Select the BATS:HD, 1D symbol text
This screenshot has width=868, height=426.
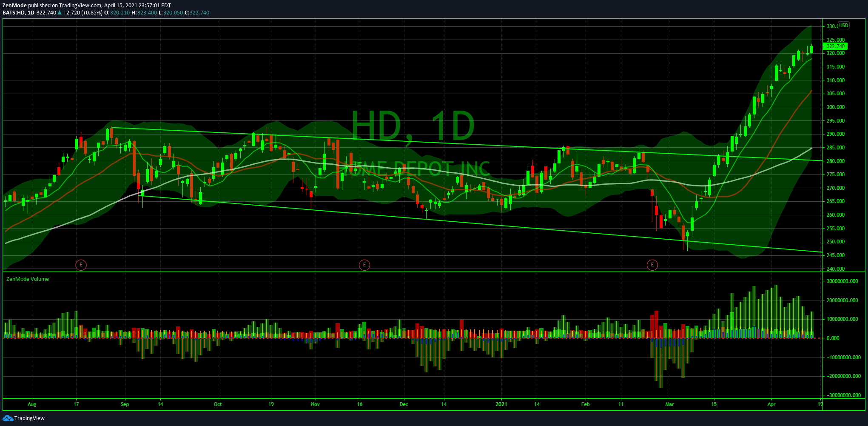18,13
